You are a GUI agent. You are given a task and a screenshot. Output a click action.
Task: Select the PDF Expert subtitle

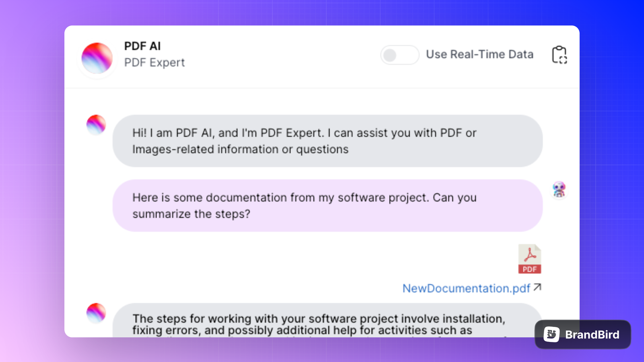pyautogui.click(x=154, y=62)
